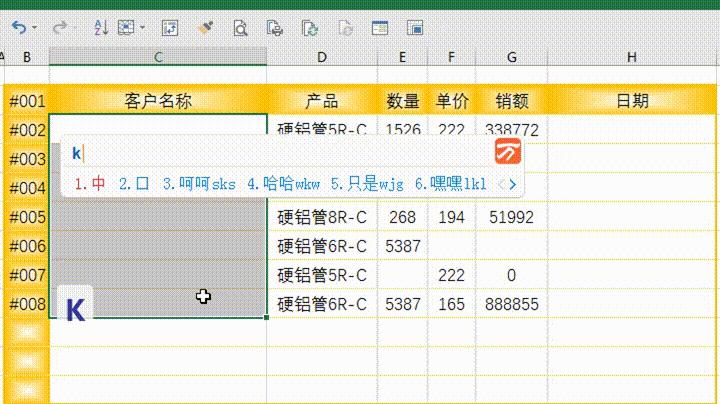Click the 硬铝管8R-C product cell
This screenshot has height=404, width=720.
tap(322, 217)
